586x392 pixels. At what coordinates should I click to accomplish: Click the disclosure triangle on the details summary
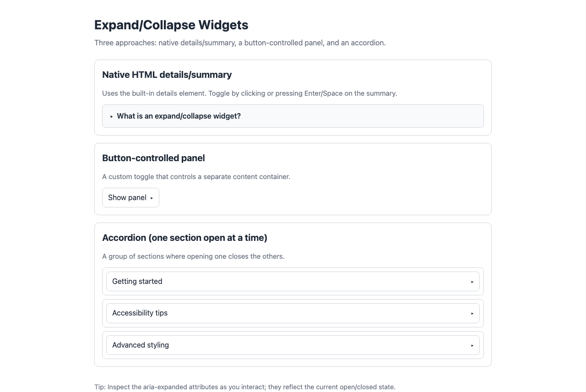tap(111, 116)
